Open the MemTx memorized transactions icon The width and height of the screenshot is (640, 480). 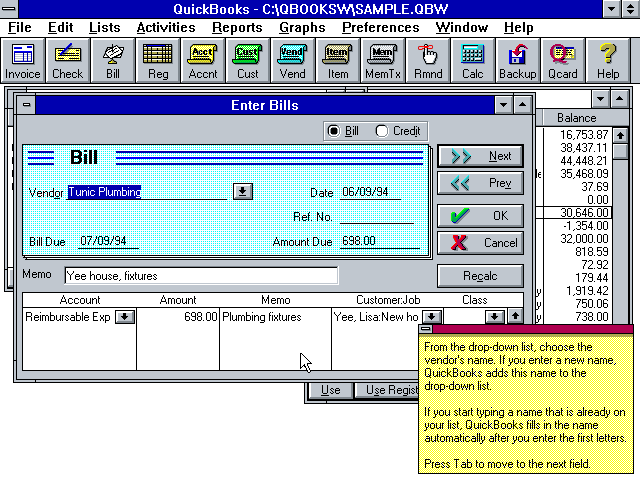coord(382,60)
